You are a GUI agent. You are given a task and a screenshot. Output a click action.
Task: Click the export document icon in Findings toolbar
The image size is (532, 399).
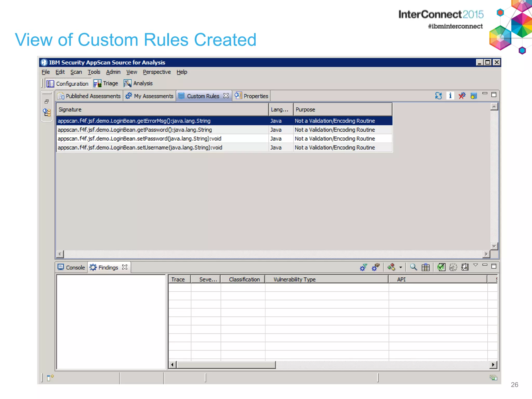(x=465, y=267)
